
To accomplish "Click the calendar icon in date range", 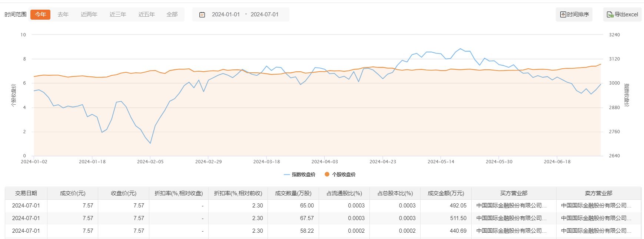I will [x=202, y=14].
